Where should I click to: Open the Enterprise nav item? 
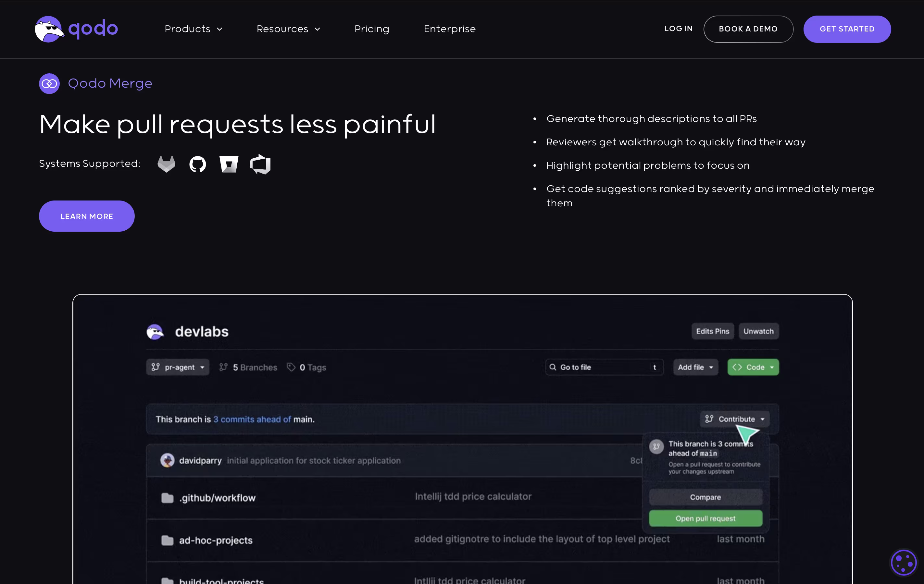[x=449, y=29]
